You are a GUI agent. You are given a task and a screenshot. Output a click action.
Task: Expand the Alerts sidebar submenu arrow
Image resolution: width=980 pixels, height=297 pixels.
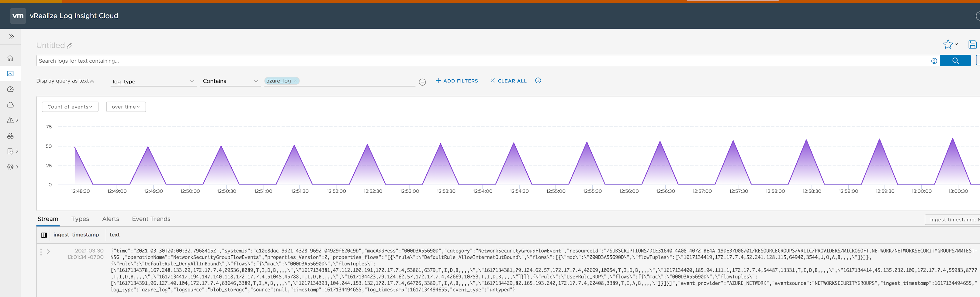(x=17, y=120)
